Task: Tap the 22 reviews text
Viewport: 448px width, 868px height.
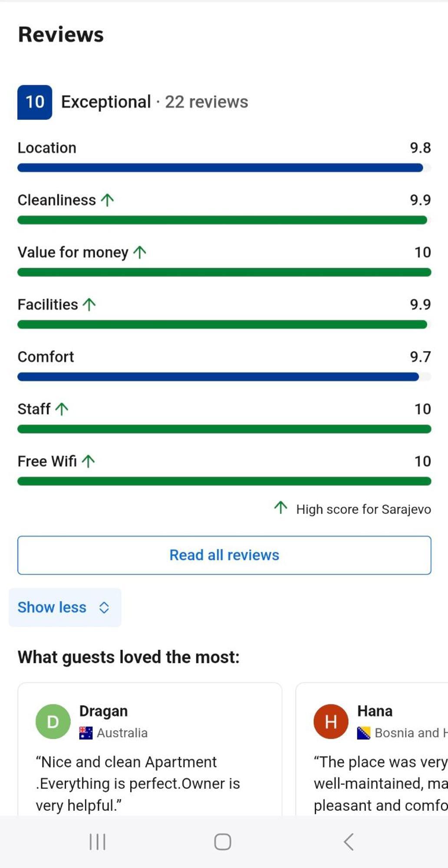Action: coord(207,102)
